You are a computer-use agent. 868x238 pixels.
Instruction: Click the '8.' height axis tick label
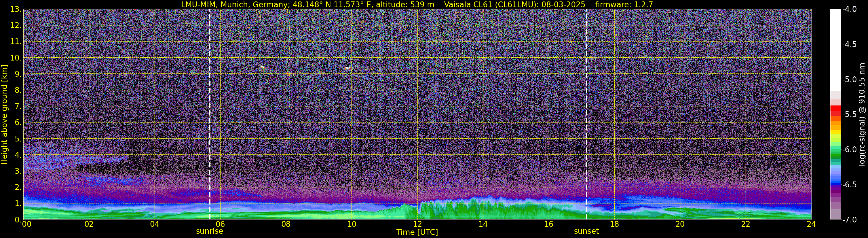coord(18,90)
